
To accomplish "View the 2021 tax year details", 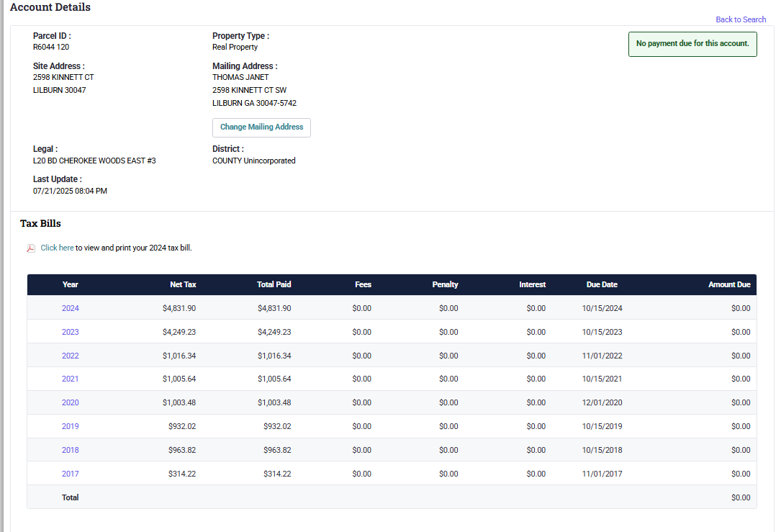I will point(70,379).
